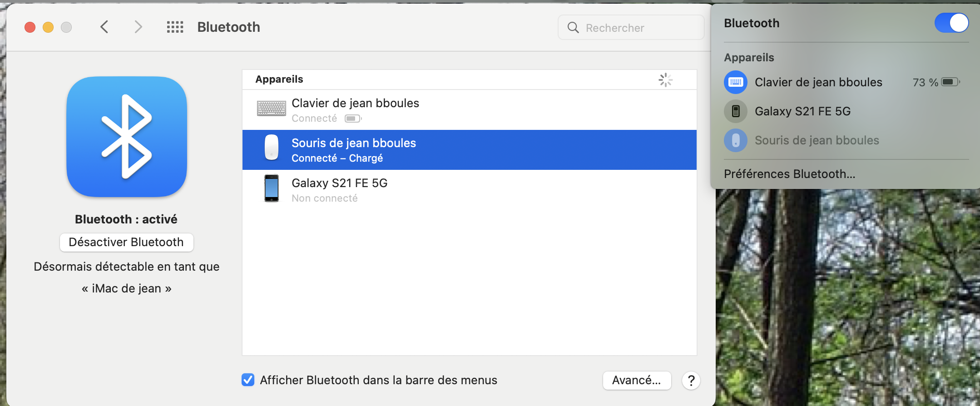The height and width of the screenshot is (406, 980).
Task: Click the magnifying glass search icon
Action: tap(573, 28)
